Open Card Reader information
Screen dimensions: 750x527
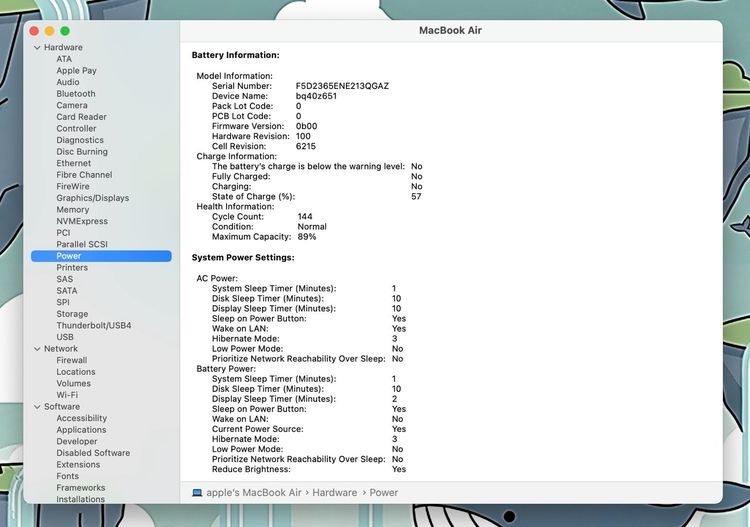pyautogui.click(x=81, y=117)
